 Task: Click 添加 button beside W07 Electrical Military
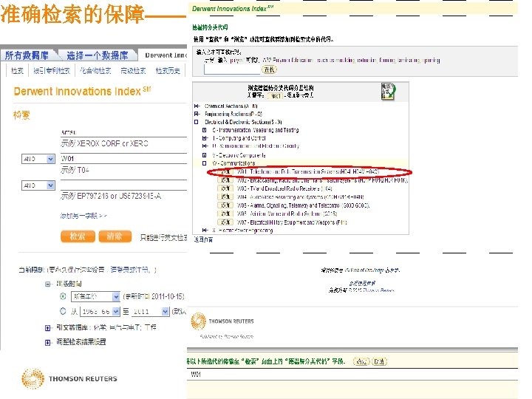[x=225, y=222]
